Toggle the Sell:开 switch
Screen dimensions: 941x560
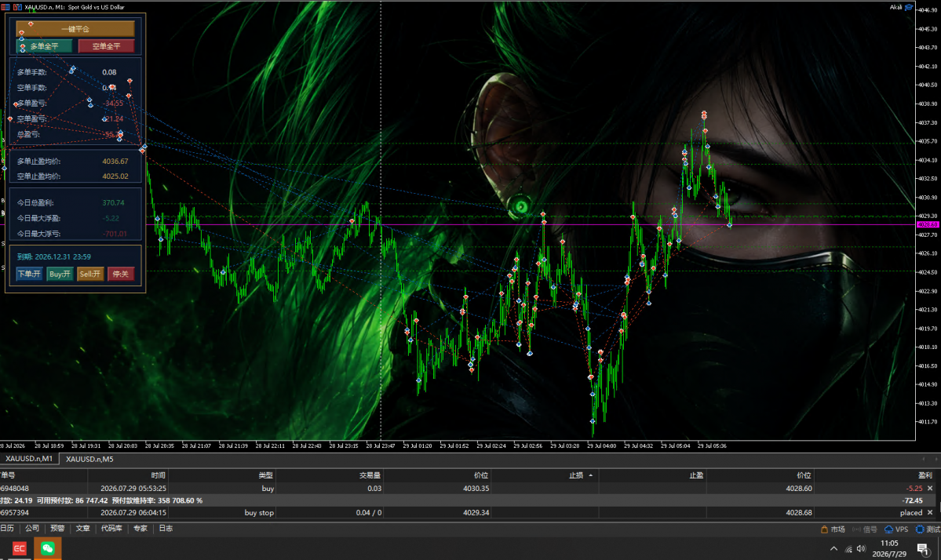point(90,274)
